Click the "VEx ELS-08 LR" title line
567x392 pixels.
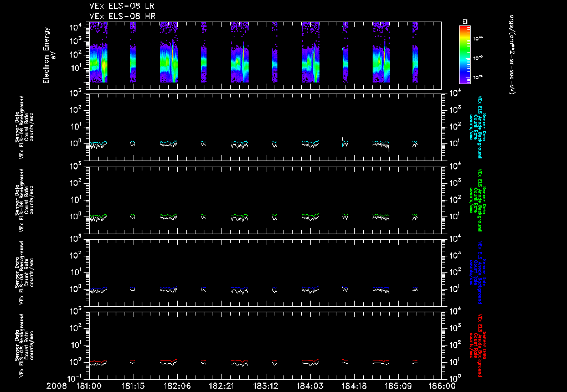[121, 6]
